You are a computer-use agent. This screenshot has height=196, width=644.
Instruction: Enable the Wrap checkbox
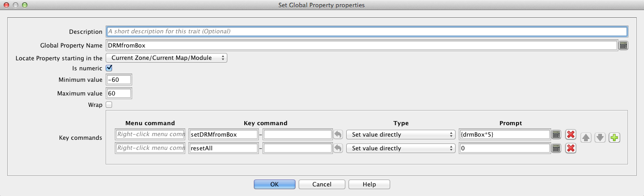[x=109, y=105]
